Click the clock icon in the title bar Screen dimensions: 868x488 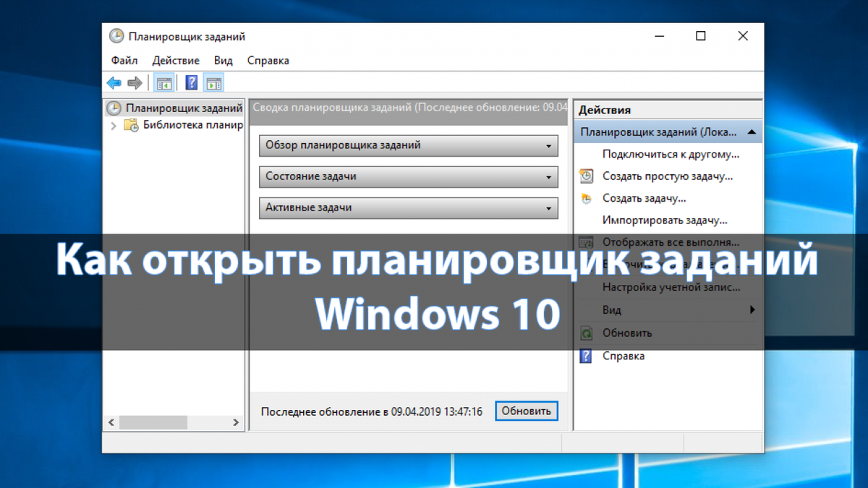(116, 36)
